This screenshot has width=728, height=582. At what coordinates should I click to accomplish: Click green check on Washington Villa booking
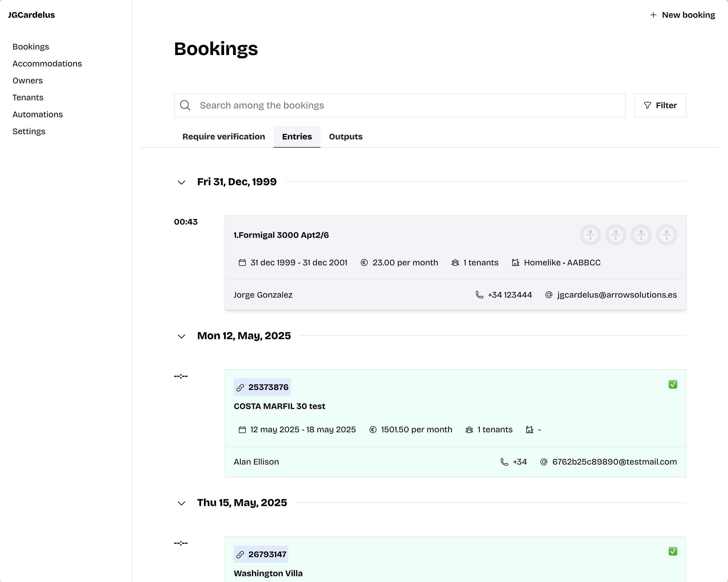(x=673, y=551)
